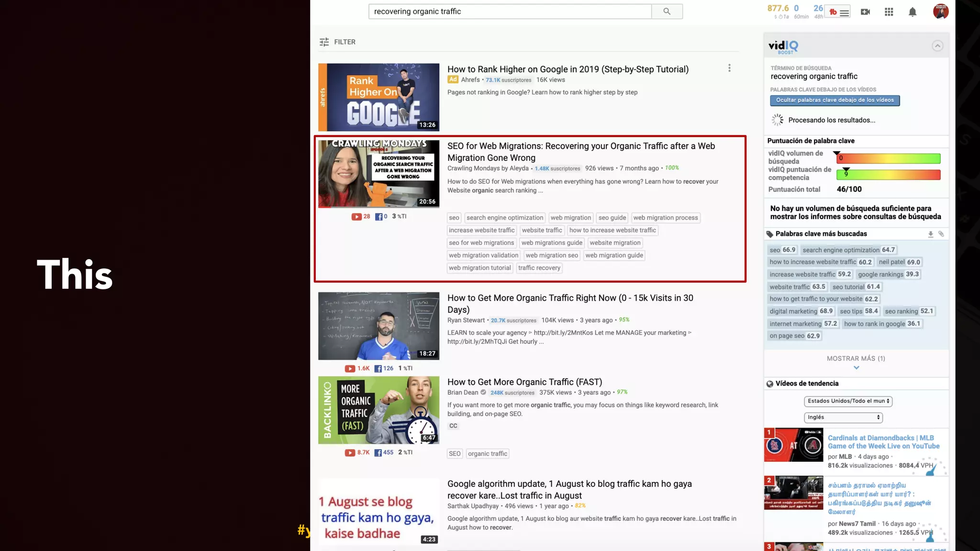Open the notifications bell
Viewport: 980px width, 551px height.
pos(913,12)
